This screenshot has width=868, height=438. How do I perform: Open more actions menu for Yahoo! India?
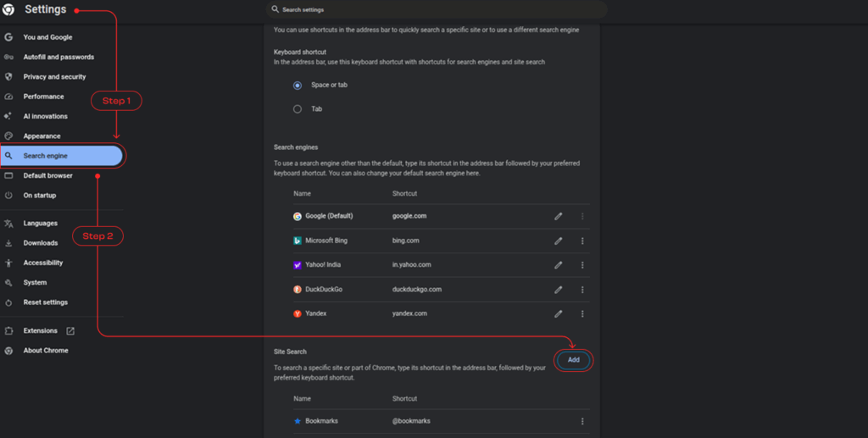point(582,265)
